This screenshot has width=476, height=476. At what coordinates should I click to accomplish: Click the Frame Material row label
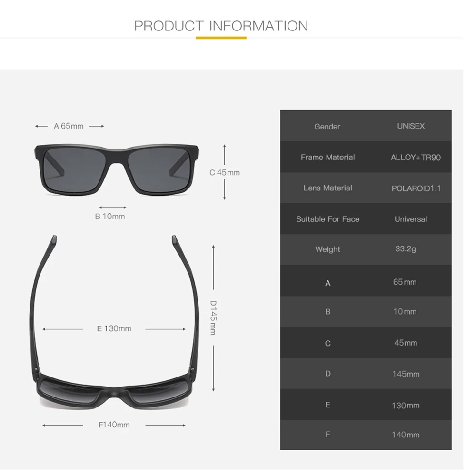coord(327,157)
